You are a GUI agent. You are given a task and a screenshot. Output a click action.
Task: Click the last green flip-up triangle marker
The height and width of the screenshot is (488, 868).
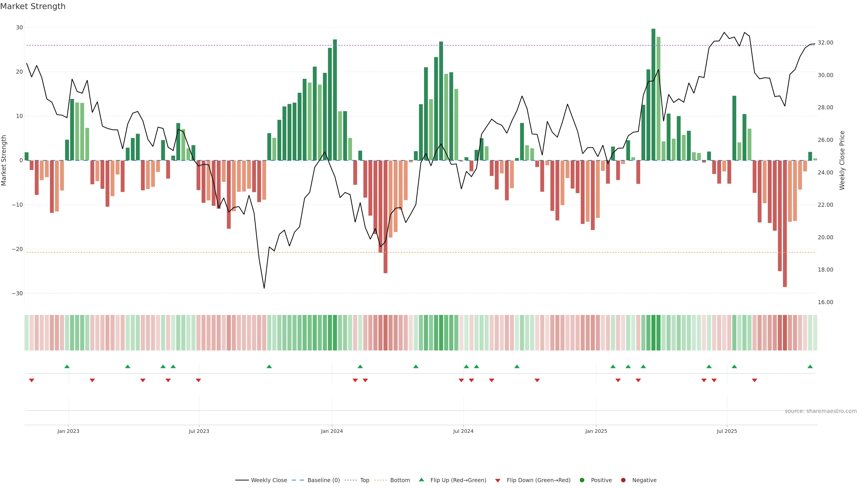click(x=810, y=366)
